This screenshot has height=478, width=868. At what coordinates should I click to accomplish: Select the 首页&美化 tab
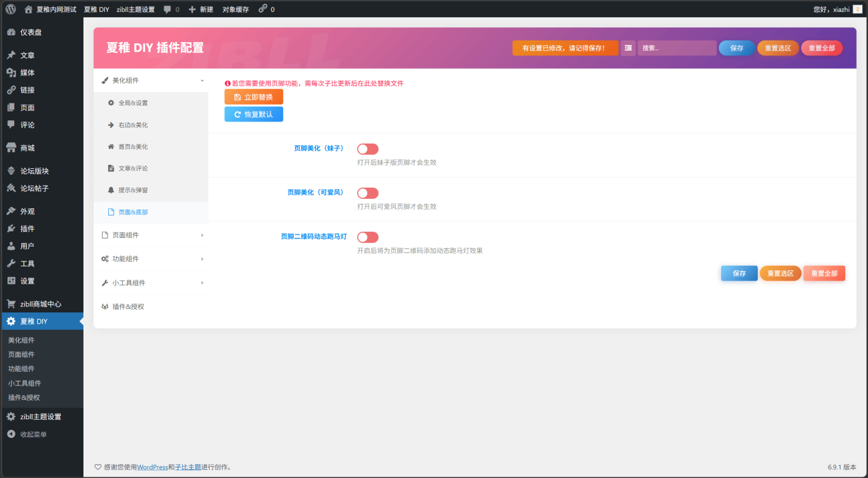tap(133, 147)
